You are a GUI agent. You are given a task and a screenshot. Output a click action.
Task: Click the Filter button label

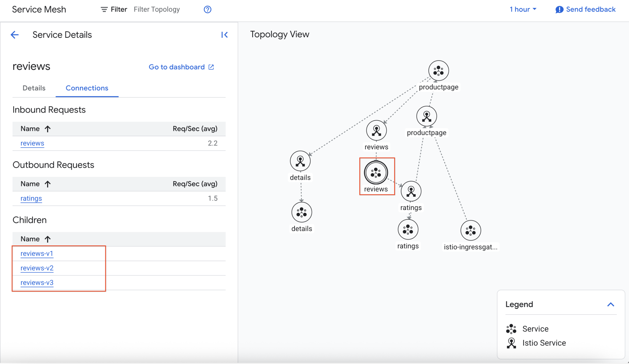(119, 10)
